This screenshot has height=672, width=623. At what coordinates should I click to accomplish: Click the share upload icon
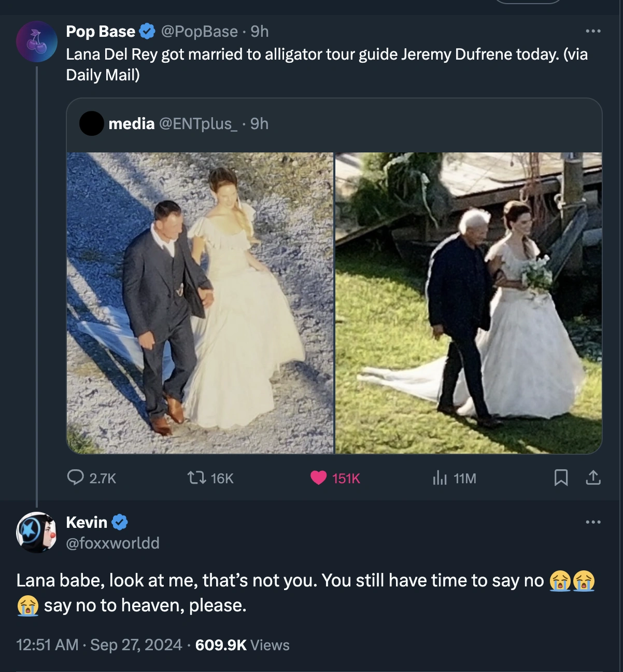(x=593, y=478)
